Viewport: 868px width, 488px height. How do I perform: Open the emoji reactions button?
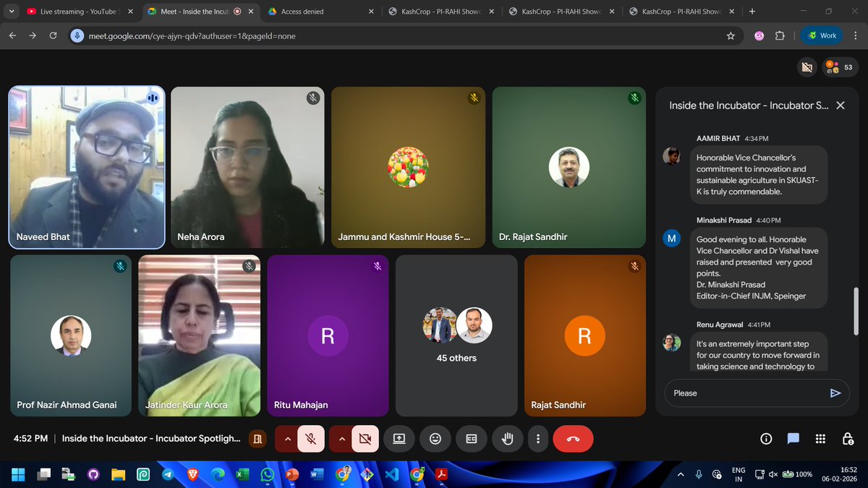[435, 439]
